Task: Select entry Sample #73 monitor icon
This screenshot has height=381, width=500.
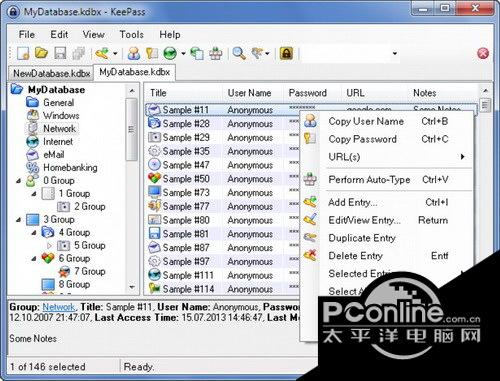Action: tap(154, 192)
